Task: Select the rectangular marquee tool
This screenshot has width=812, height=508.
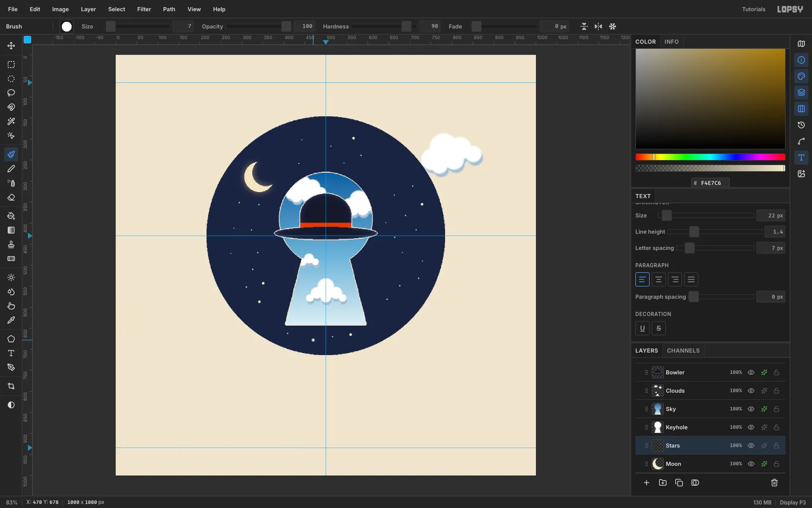Action: pyautogui.click(x=11, y=65)
